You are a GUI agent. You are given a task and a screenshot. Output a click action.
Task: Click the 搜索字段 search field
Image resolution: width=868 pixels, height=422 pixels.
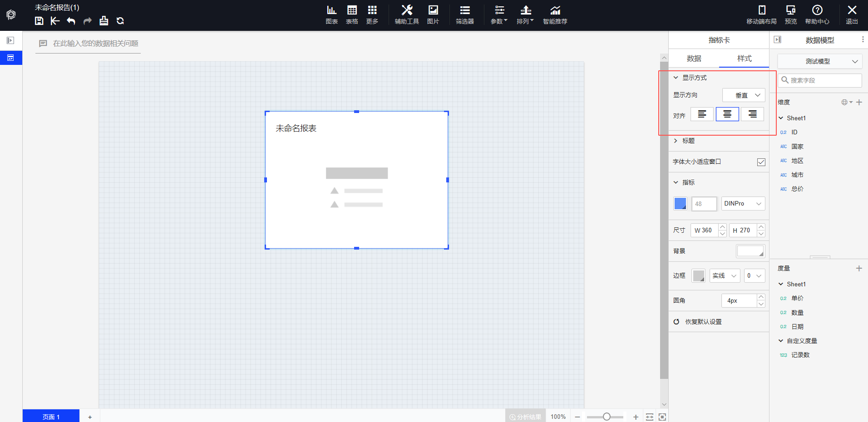(820, 80)
